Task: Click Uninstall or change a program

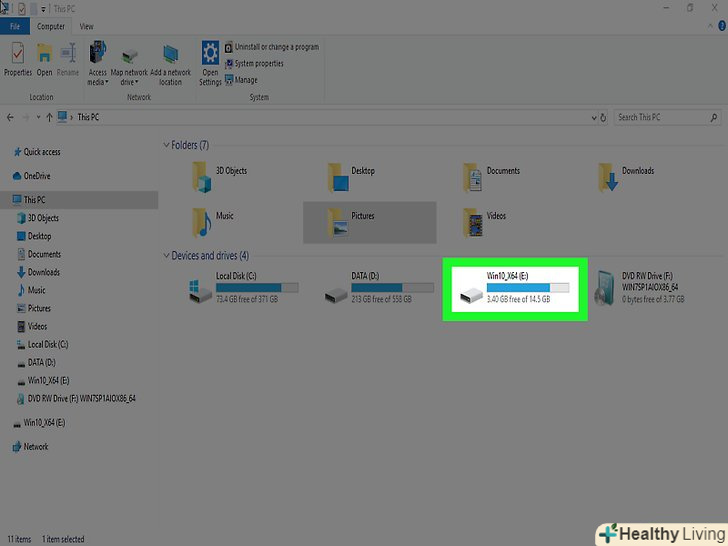Action: 272,47
